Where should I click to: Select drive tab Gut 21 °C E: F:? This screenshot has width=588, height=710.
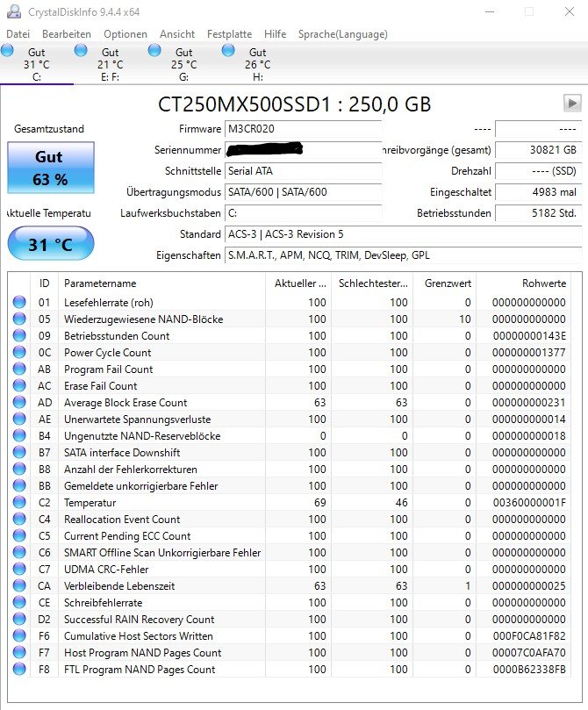coord(111,64)
